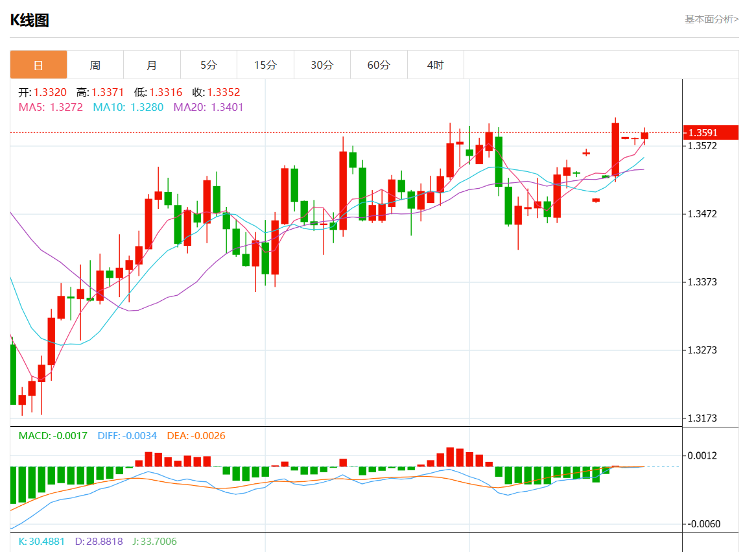The width and height of the screenshot is (756, 552).
Task: Click the red 1.3591 current price tag
Action: click(711, 132)
